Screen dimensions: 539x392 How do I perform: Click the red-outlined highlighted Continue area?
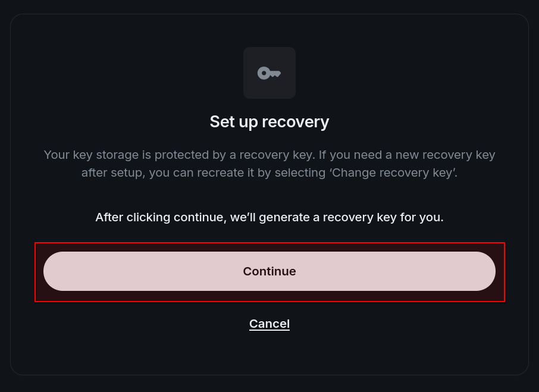point(269,271)
